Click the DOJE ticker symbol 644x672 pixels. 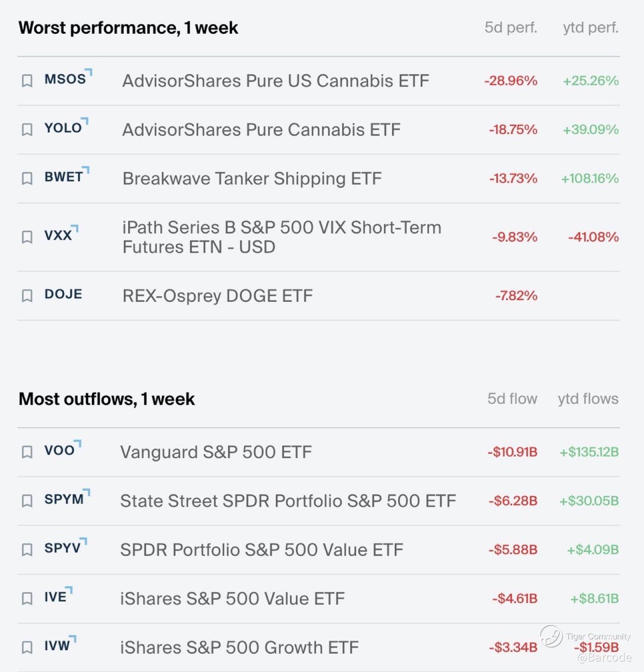pos(63,294)
